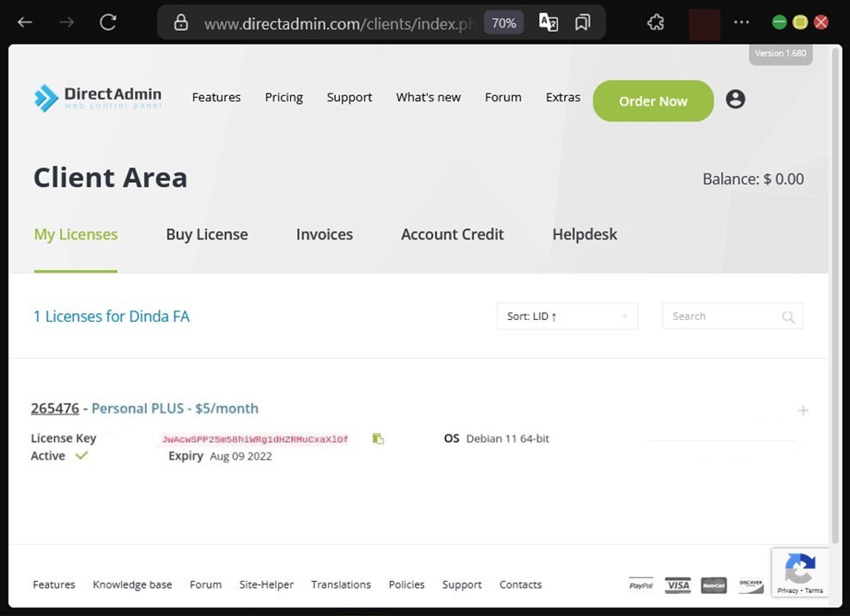Click the yellow window maximize button
The width and height of the screenshot is (850, 616).
click(x=800, y=22)
